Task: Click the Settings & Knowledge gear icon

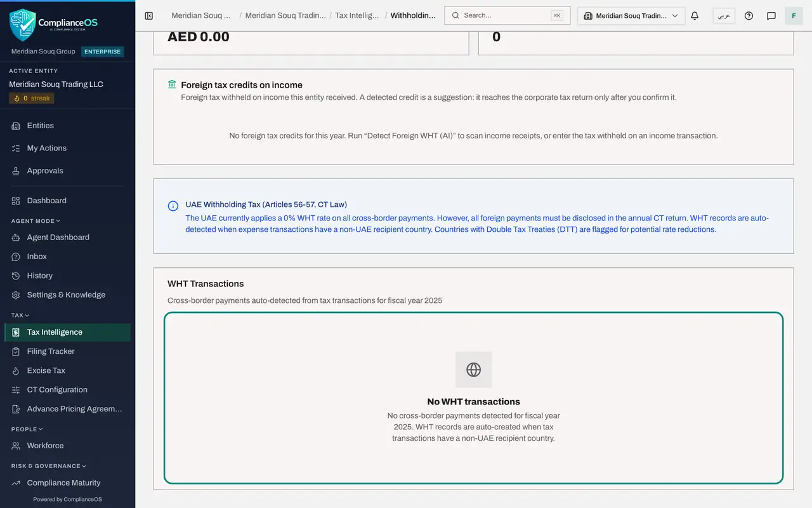Action: click(16, 295)
